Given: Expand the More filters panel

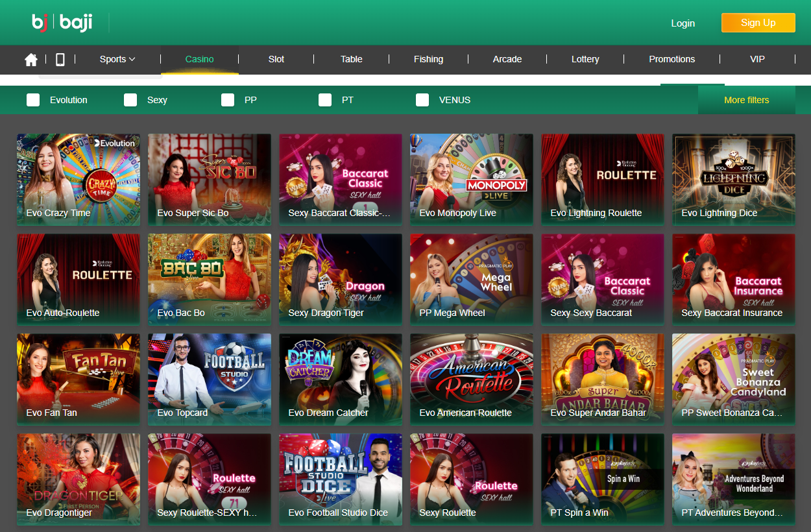Looking at the screenshot, I should 747,100.
